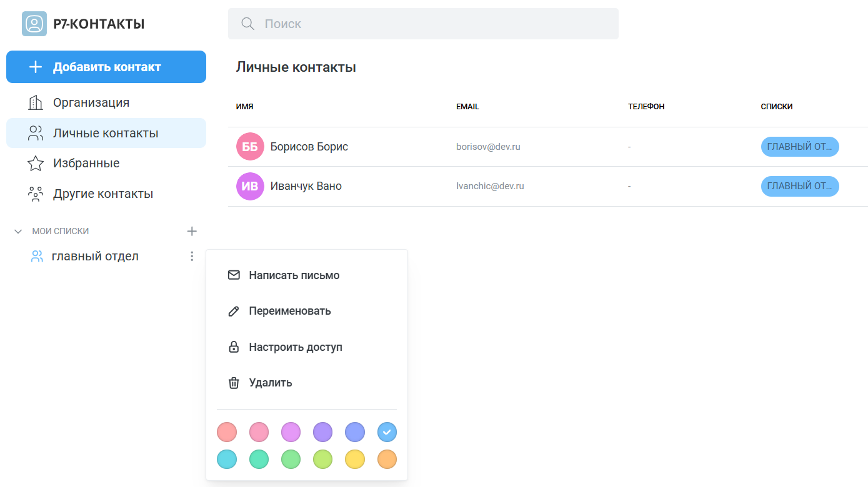
Task: Click the building icon for Организация
Action: [36, 103]
